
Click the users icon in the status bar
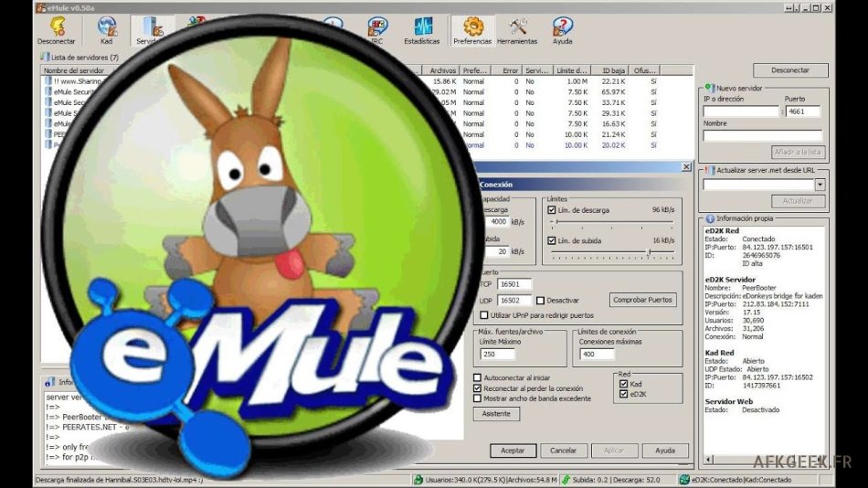pyautogui.click(x=418, y=480)
